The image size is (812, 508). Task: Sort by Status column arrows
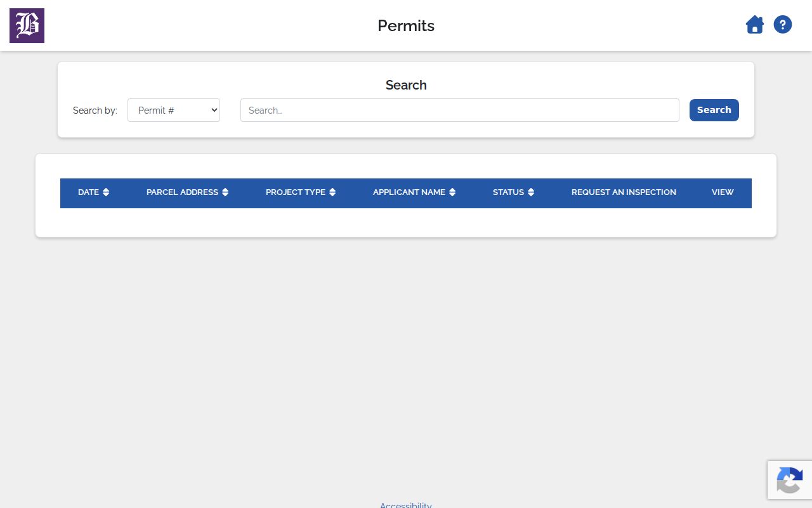tap(531, 192)
